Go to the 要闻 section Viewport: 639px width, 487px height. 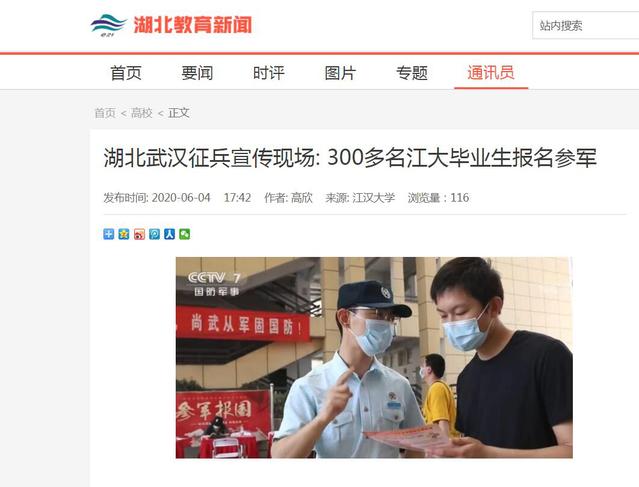point(197,73)
